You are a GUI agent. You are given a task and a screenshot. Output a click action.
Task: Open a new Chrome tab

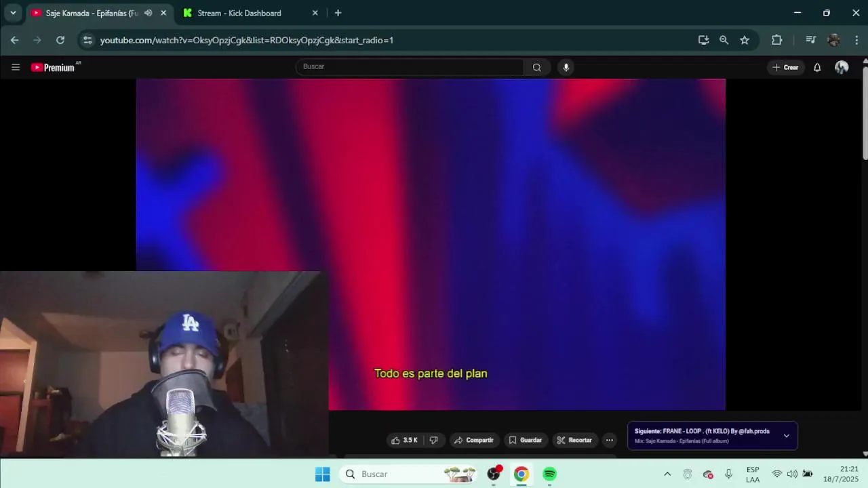(338, 13)
